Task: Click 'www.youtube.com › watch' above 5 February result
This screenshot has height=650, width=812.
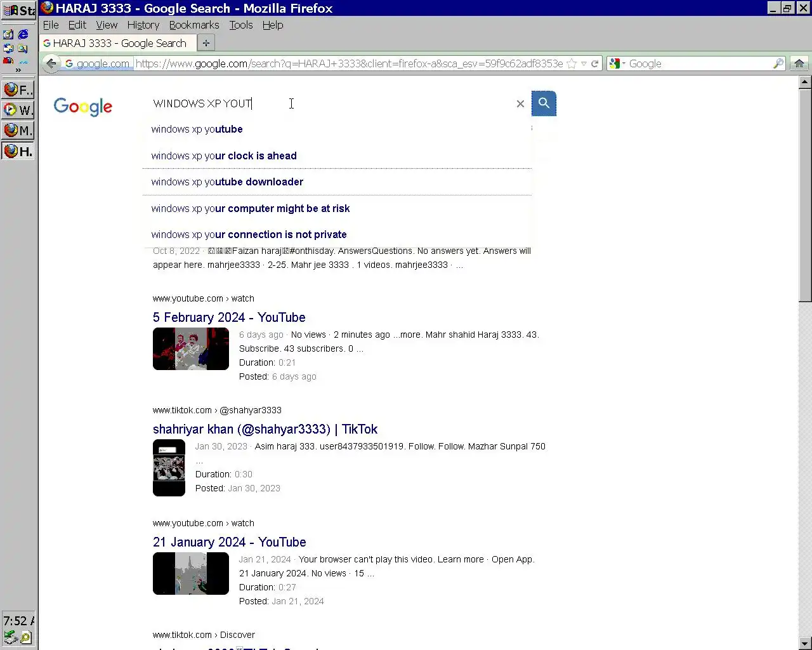Action: [x=203, y=298]
